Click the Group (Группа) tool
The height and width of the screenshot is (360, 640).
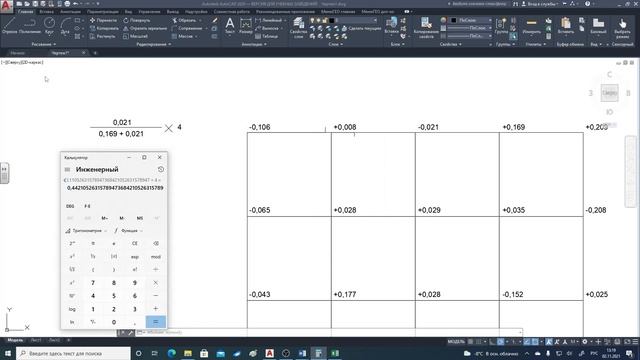501,25
